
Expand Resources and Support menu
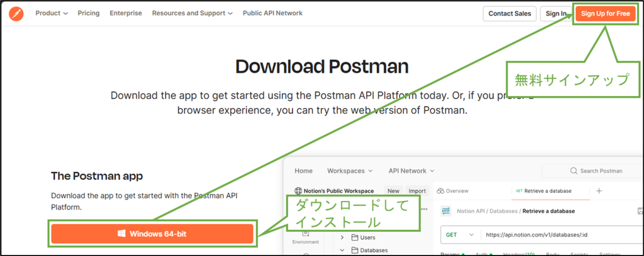click(192, 13)
